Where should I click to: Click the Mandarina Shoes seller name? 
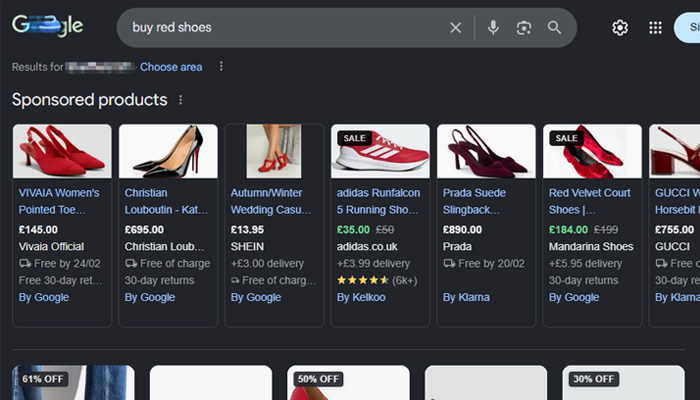click(591, 247)
